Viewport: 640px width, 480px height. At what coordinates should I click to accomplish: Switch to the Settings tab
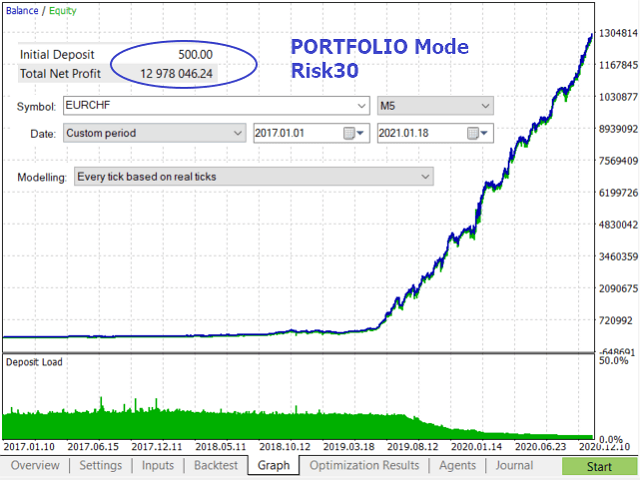coord(100,466)
